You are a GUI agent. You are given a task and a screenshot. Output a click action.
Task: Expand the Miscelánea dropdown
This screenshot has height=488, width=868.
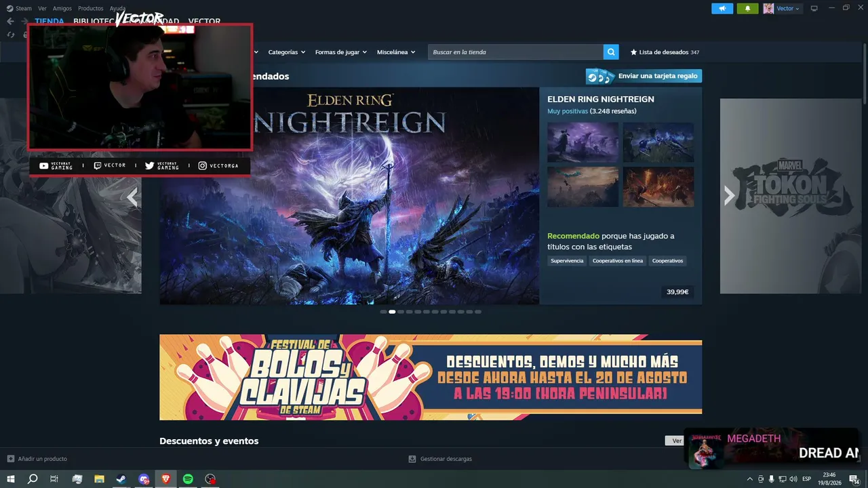(396, 52)
